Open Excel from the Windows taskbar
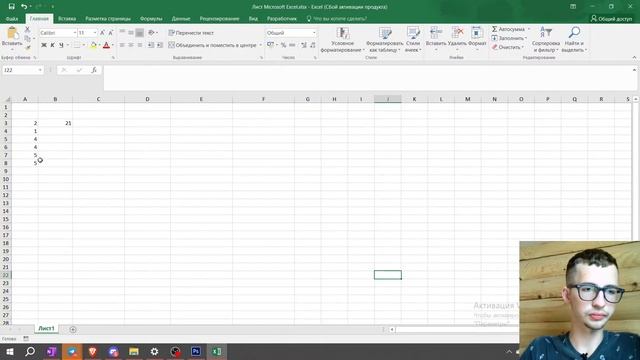 point(217,351)
